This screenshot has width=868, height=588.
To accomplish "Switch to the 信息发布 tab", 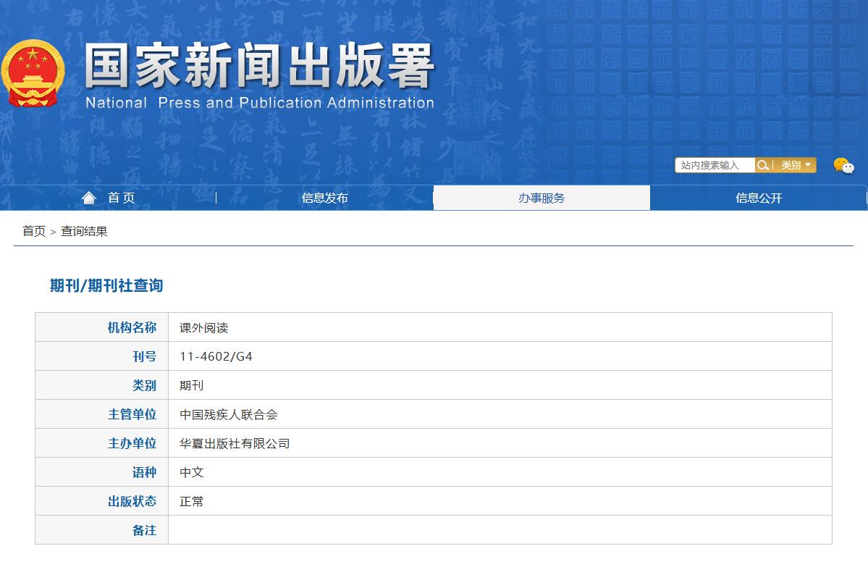I will [324, 197].
